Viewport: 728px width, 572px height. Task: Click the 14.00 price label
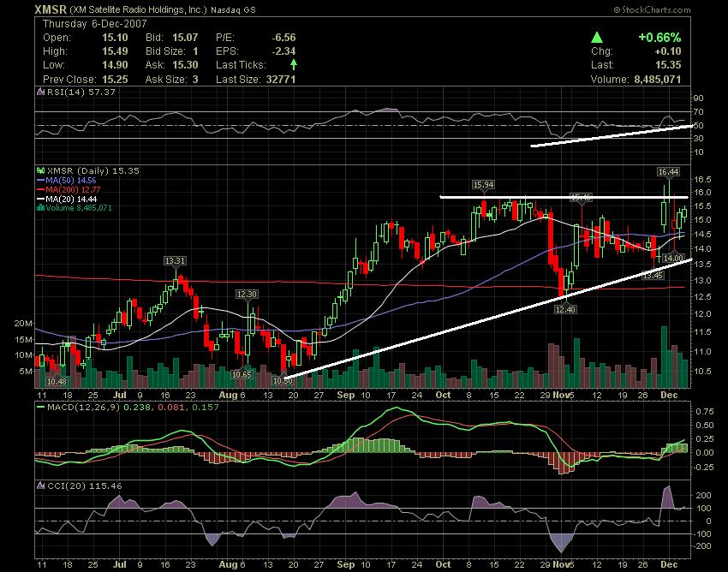674,258
